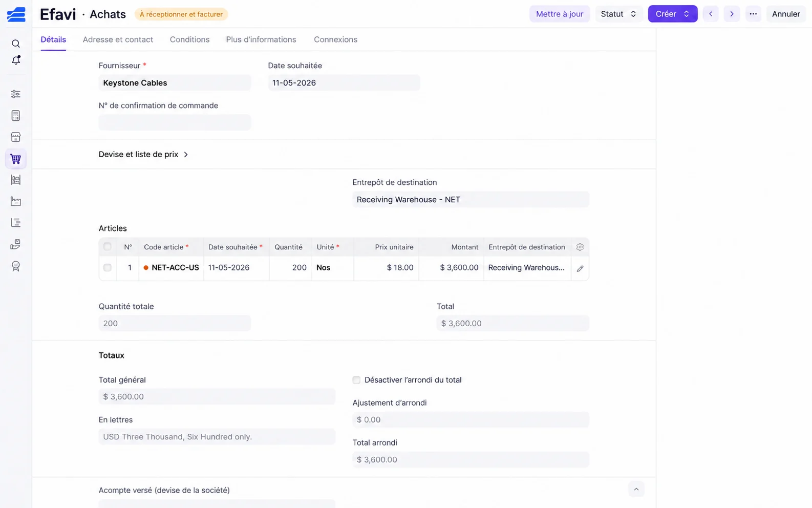Click the Entrepôt de destination field
The height and width of the screenshot is (508, 812).
tap(471, 200)
